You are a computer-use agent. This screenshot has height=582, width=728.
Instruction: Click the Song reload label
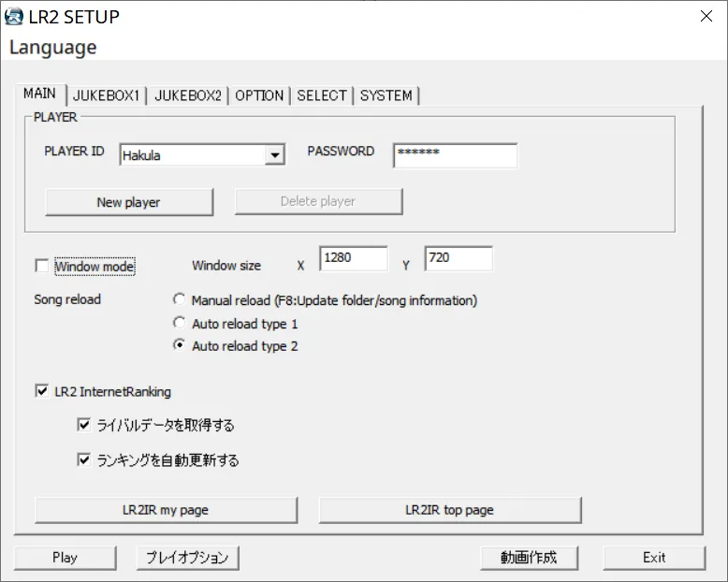click(67, 299)
